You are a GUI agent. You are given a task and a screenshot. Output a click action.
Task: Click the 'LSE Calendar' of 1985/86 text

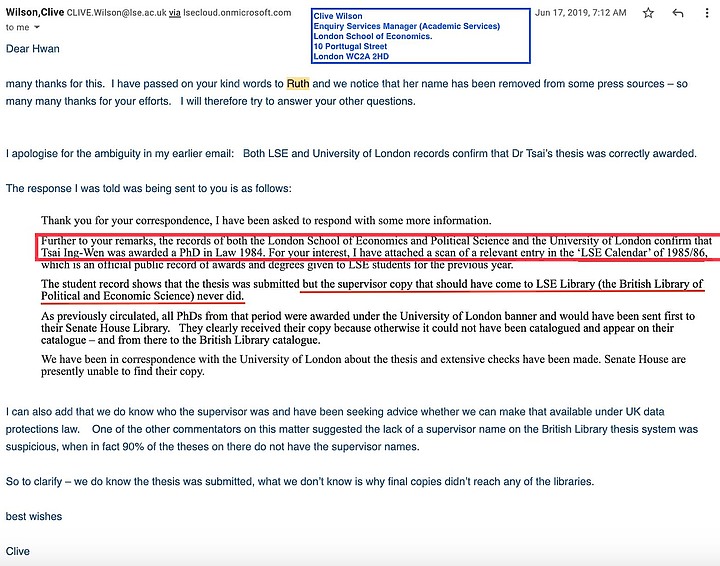tap(642, 252)
